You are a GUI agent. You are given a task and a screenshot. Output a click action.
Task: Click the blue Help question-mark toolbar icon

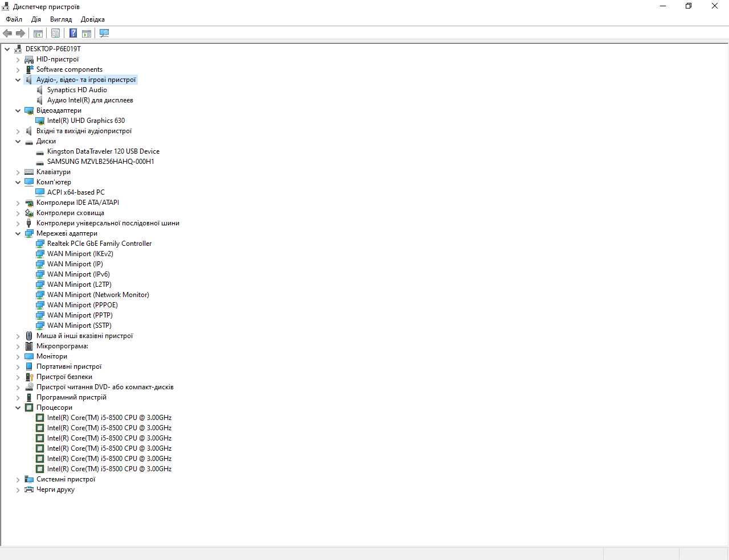click(73, 33)
